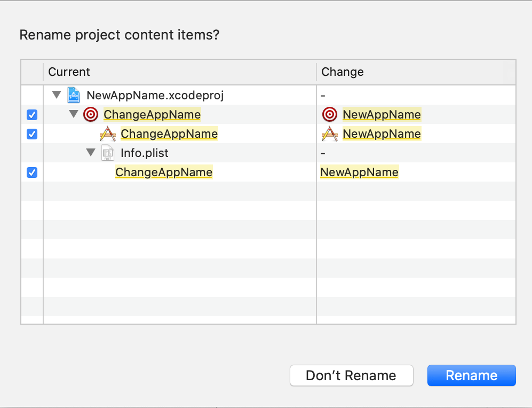Click the red target icon beside ChangeAppName
This screenshot has width=532, height=408.
click(91, 114)
